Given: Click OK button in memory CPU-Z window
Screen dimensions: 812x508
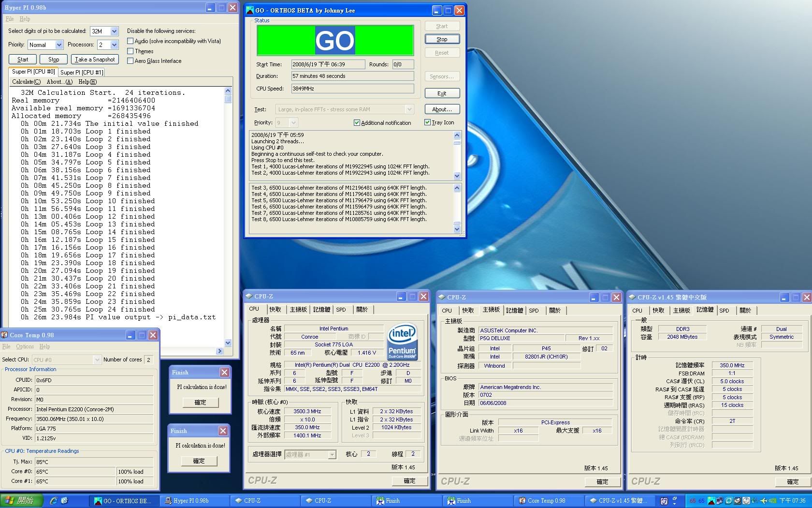Looking at the screenshot, I should (x=793, y=482).
